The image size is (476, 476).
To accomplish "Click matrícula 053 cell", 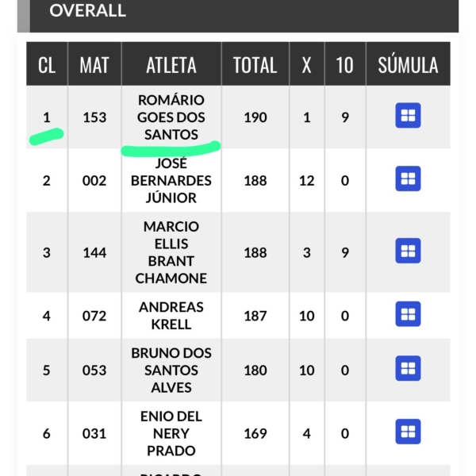I will pyautogui.click(x=94, y=370).
